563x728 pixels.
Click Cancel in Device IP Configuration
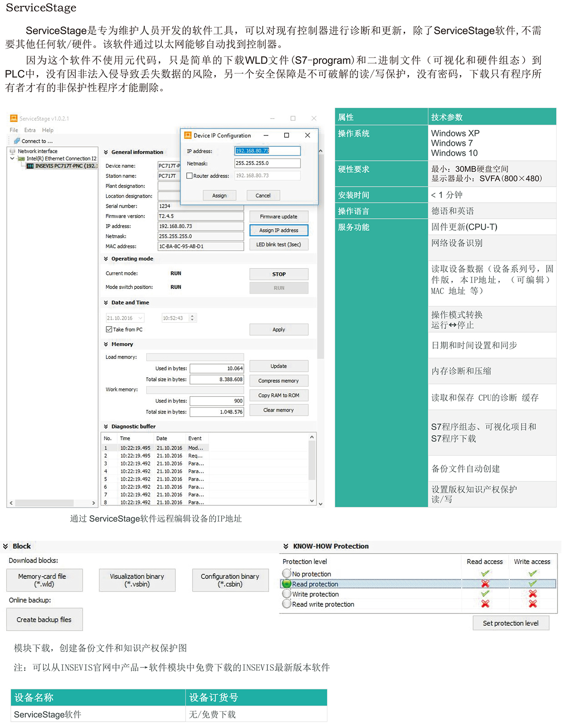click(x=263, y=195)
